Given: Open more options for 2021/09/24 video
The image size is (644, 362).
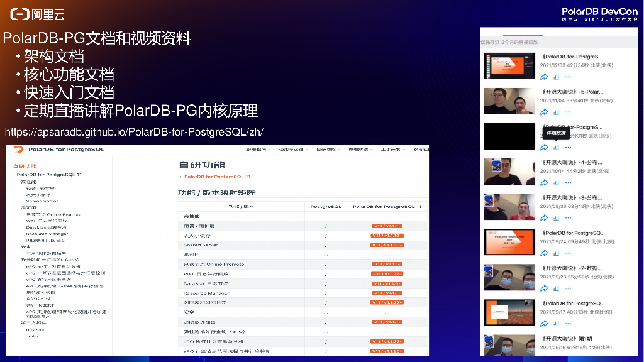Looking at the screenshot, I should coord(568,253).
